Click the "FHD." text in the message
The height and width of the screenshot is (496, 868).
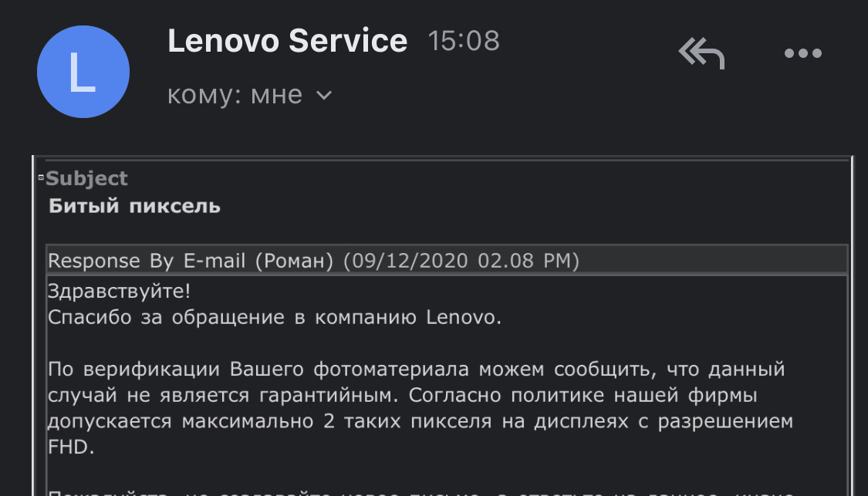(x=71, y=448)
